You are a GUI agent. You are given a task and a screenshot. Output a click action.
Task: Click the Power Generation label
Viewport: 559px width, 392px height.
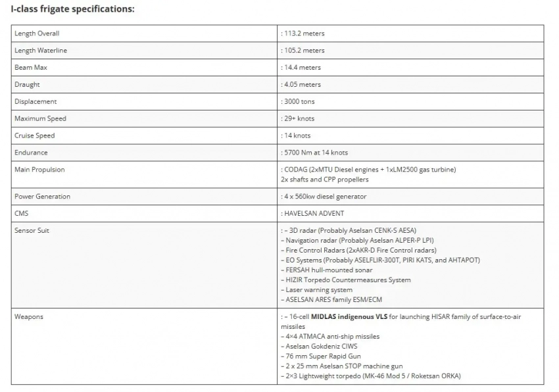click(42, 197)
